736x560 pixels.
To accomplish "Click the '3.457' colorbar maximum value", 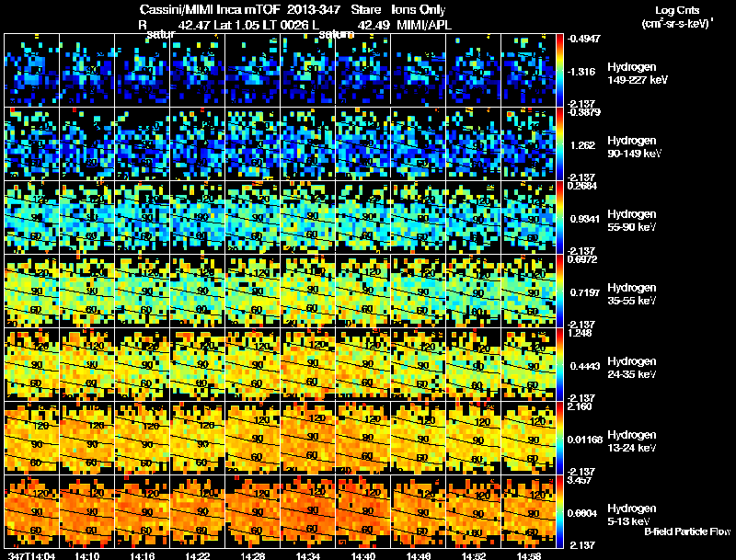I will pyautogui.click(x=580, y=481).
